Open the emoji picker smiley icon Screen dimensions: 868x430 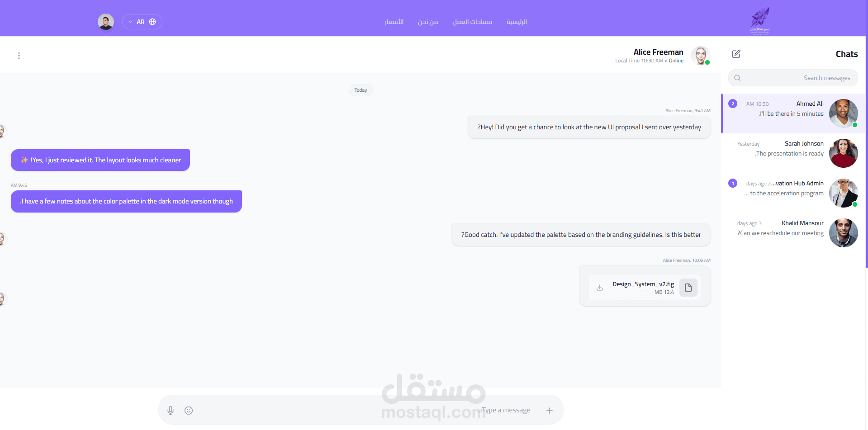click(189, 411)
